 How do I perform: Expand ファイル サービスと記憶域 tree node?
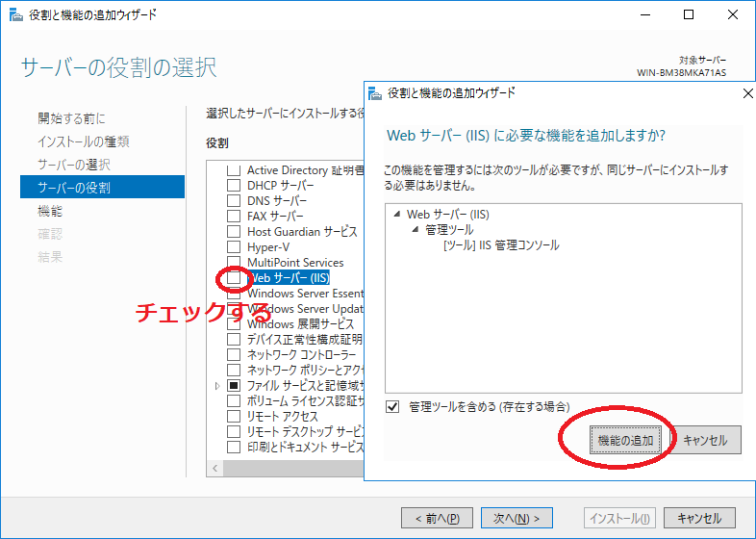point(217,386)
